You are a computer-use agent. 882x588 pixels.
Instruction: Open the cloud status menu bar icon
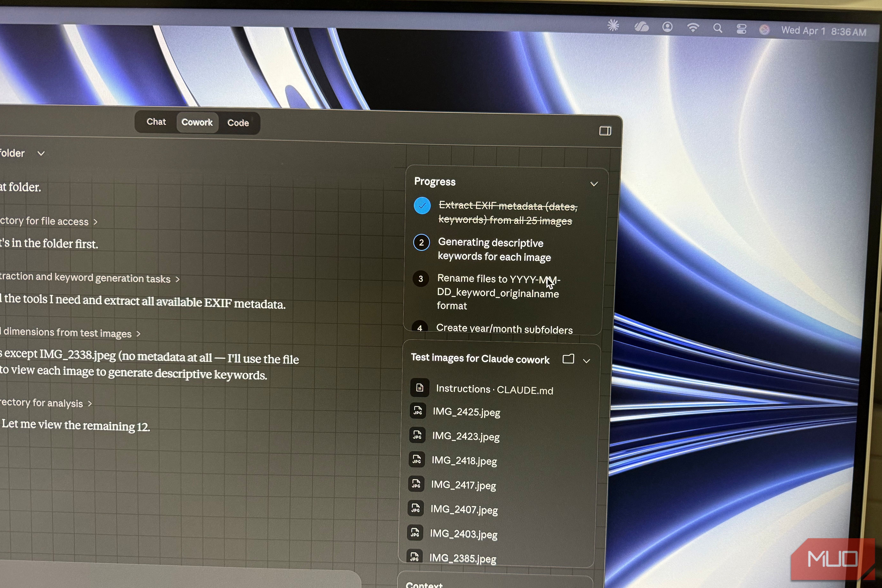(x=641, y=27)
